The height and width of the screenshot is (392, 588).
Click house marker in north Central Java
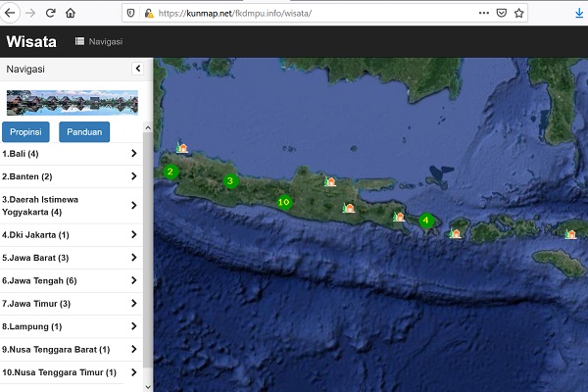point(330,181)
